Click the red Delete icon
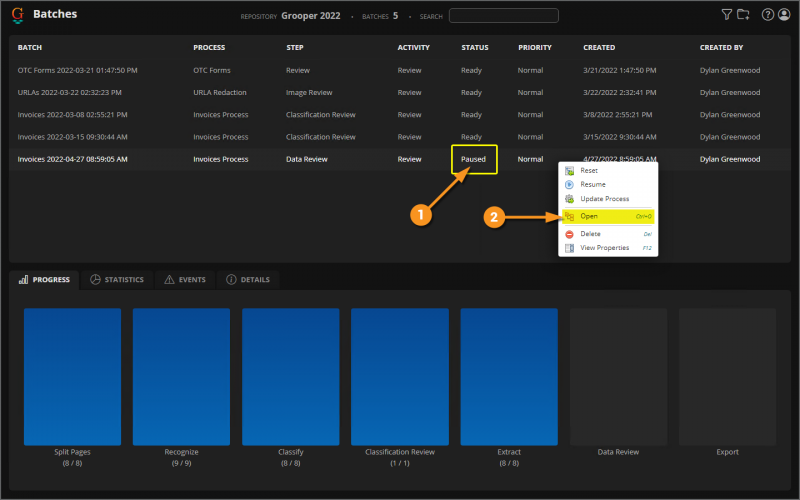This screenshot has width=800, height=500. coord(570,234)
